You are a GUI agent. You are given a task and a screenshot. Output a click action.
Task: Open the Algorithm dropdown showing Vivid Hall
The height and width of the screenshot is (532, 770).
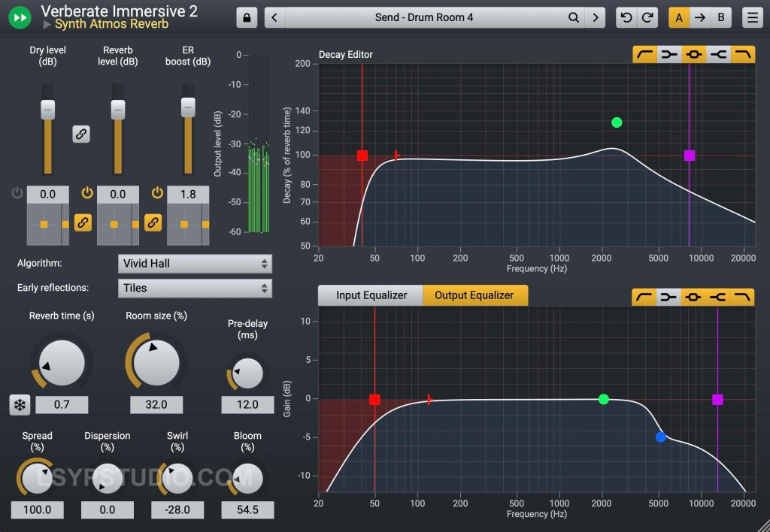point(194,264)
